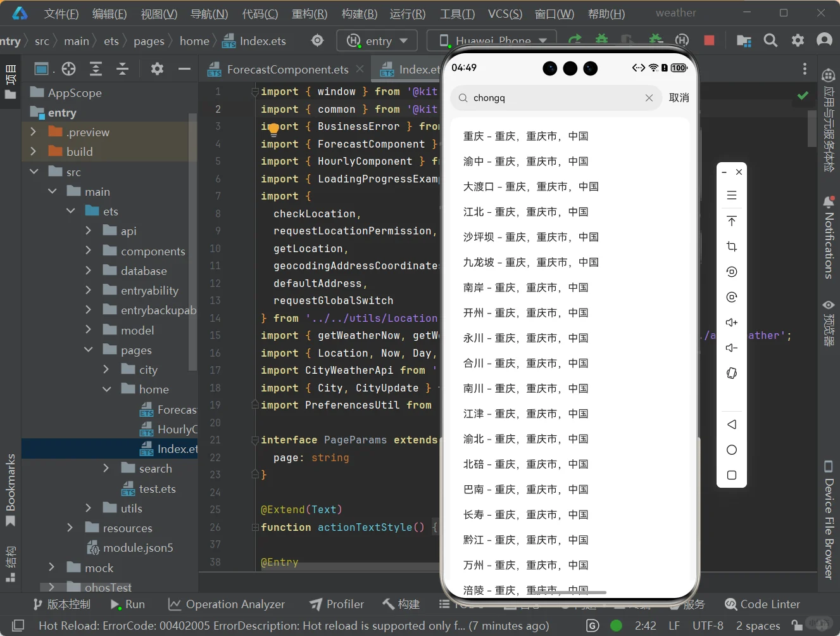Select 渝中 - 重庆 search result
The image size is (840, 636).
pos(526,162)
